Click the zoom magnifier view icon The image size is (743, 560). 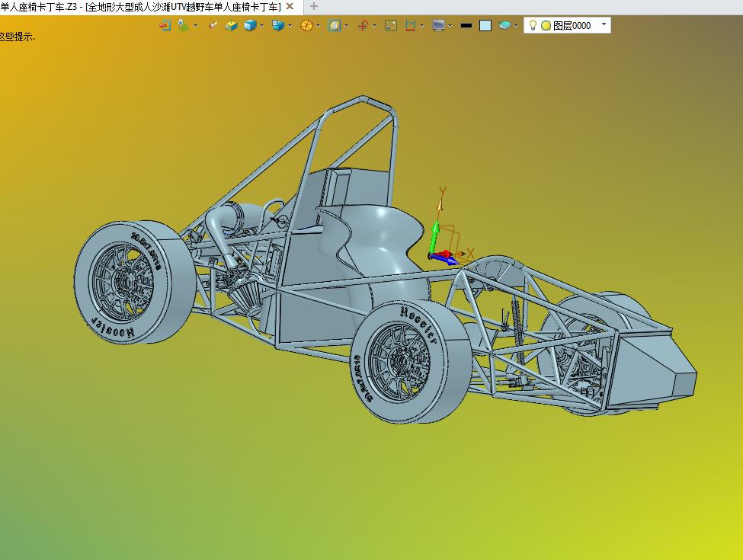[x=335, y=25]
